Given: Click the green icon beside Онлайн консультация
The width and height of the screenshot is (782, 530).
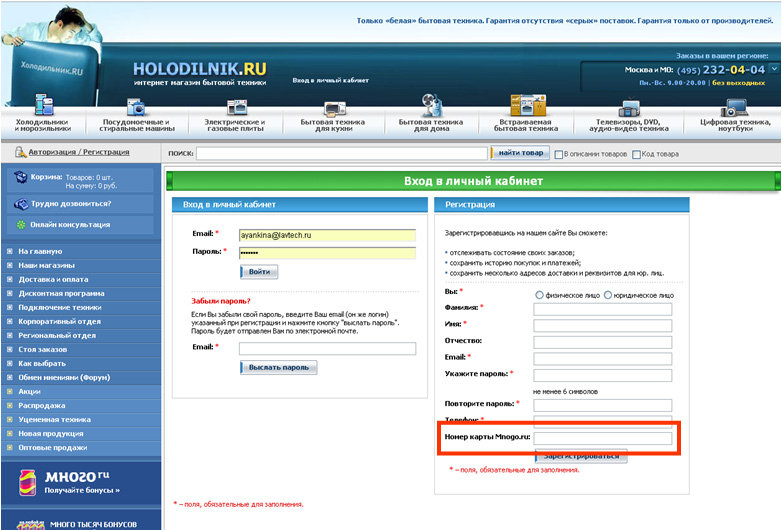Looking at the screenshot, I should click(x=21, y=225).
